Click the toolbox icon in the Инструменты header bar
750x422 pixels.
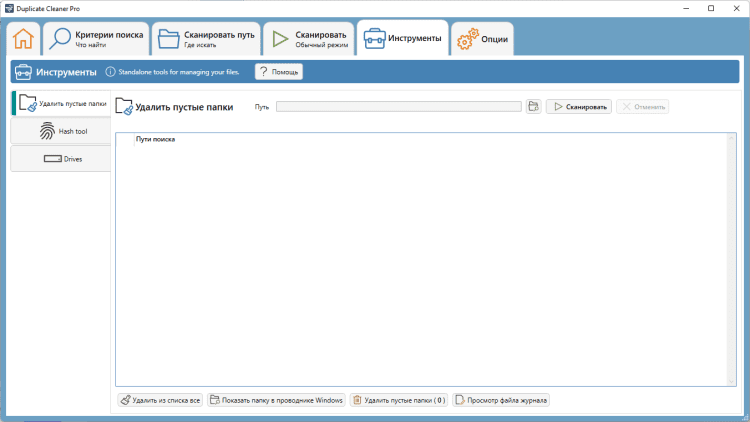tap(23, 72)
